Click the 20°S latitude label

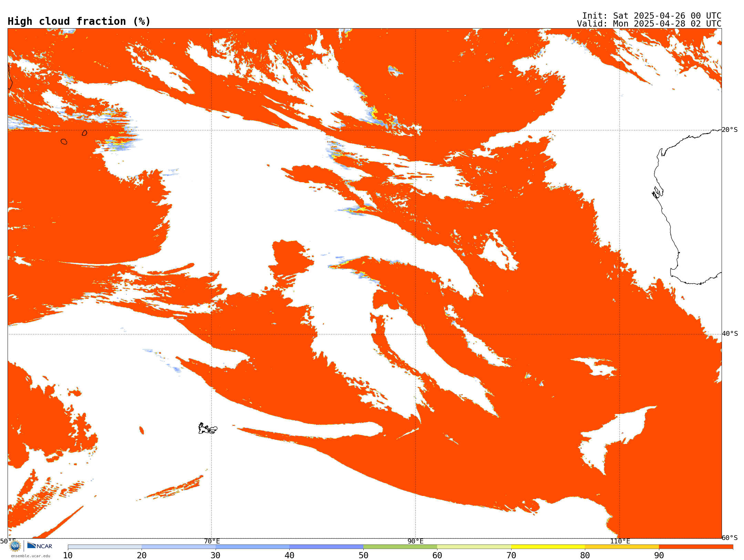[730, 130]
